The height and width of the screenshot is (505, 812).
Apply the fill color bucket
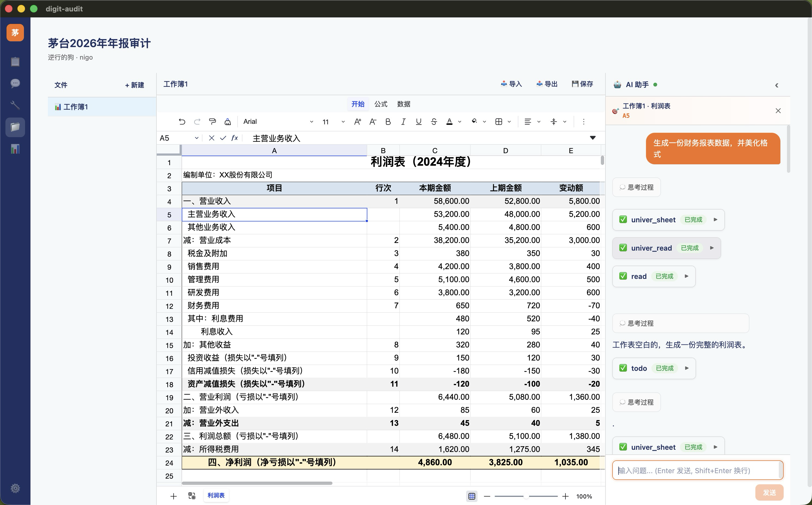pyautogui.click(x=474, y=122)
